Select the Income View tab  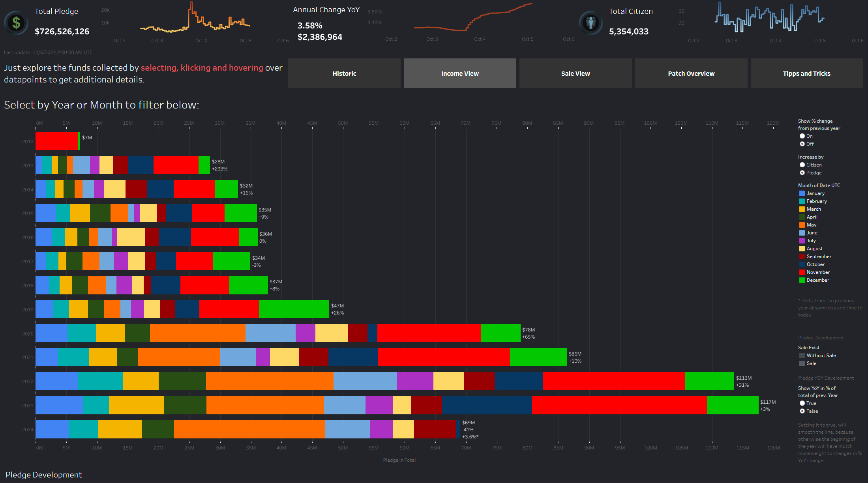click(x=460, y=73)
